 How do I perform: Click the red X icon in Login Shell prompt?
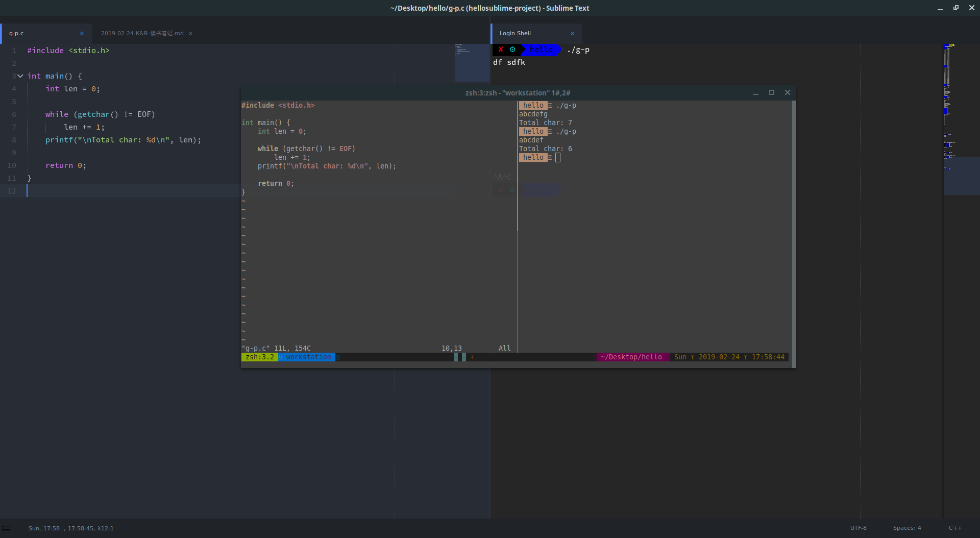501,50
